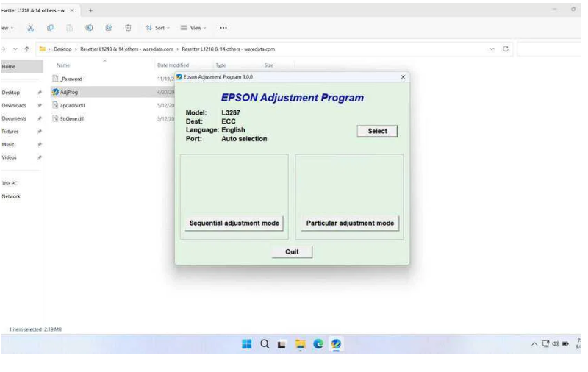The height and width of the screenshot is (372, 588).
Task: Click the battery icon in system tray
Action: click(x=565, y=344)
